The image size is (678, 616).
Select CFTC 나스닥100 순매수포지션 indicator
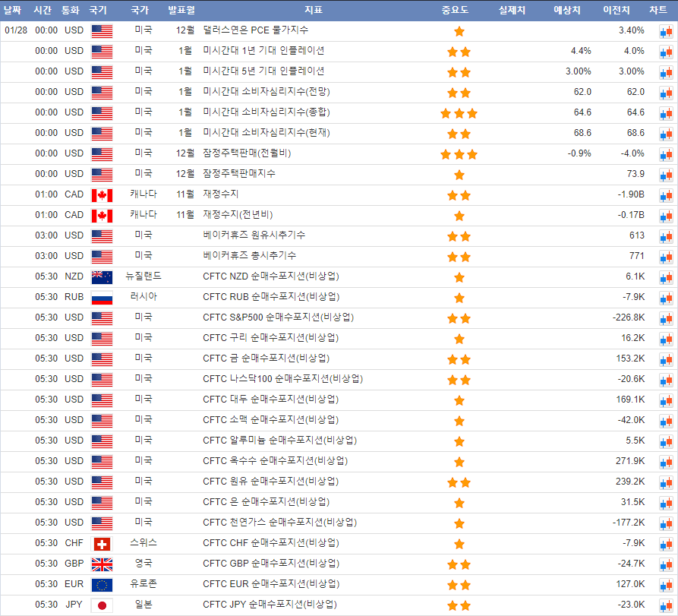282,379
